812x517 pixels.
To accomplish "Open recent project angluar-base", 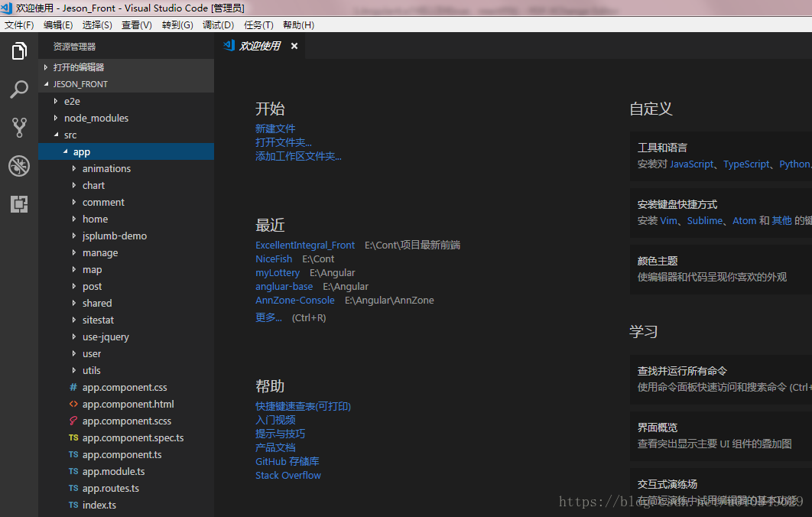I will (284, 287).
